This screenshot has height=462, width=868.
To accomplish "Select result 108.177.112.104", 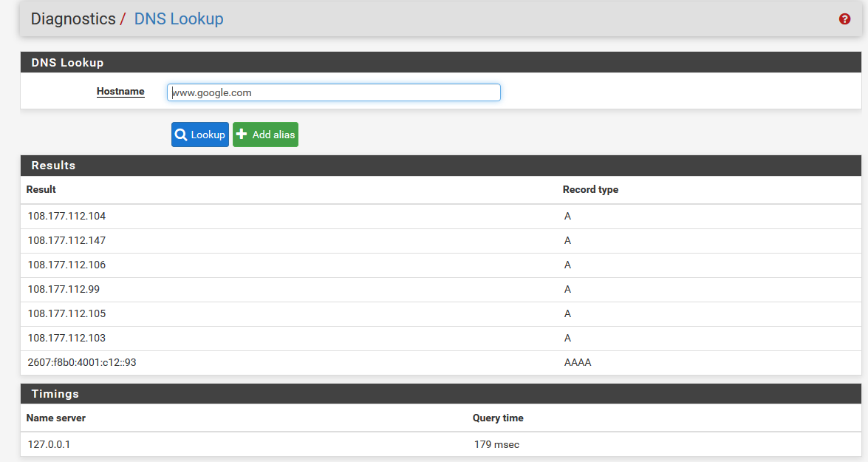I will tap(66, 216).
